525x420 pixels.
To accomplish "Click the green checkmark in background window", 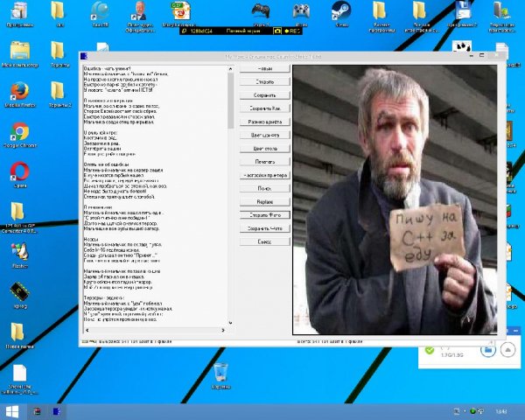I will [430, 350].
